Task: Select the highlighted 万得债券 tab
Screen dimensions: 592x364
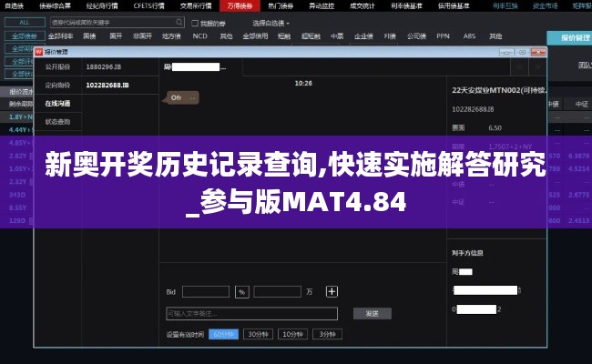Action: pyautogui.click(x=240, y=5)
